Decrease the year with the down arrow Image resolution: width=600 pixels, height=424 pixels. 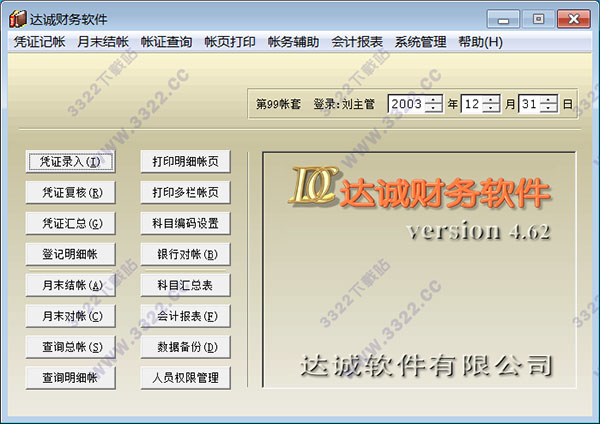(434, 108)
